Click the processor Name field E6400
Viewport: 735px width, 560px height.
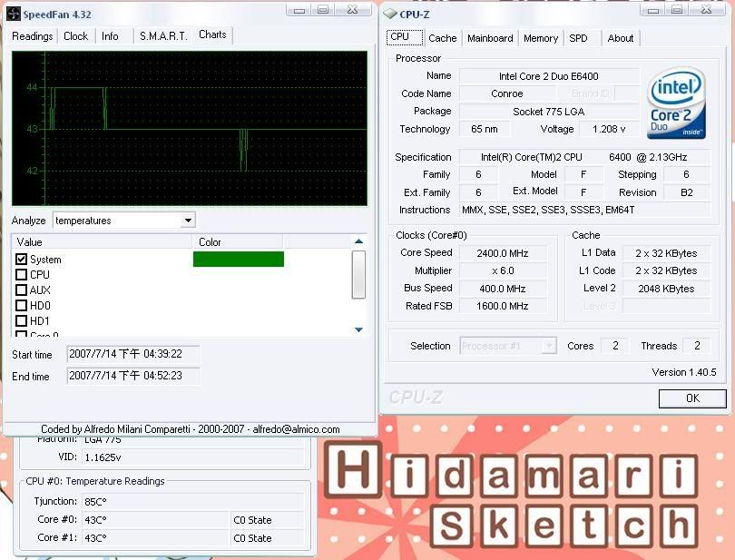tap(549, 76)
